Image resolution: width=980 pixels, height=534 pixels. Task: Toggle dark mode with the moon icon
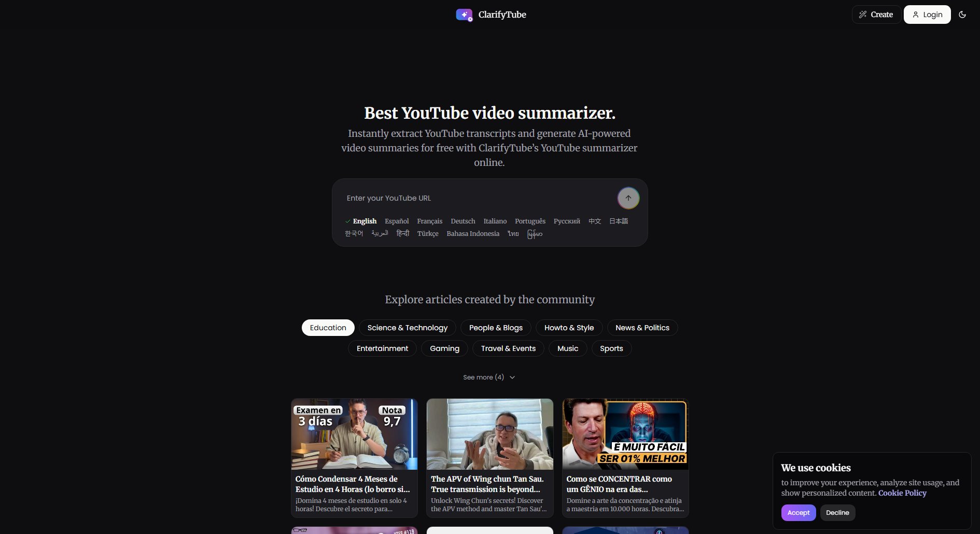click(x=962, y=14)
